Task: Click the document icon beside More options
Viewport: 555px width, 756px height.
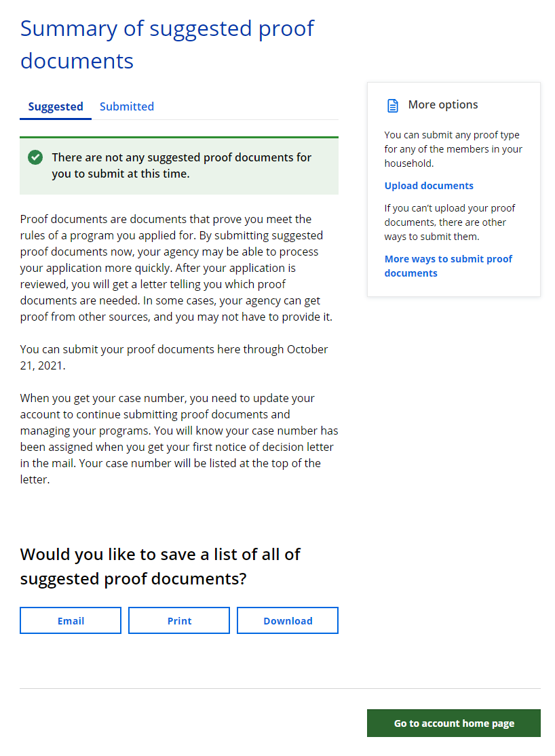Action: (x=392, y=105)
